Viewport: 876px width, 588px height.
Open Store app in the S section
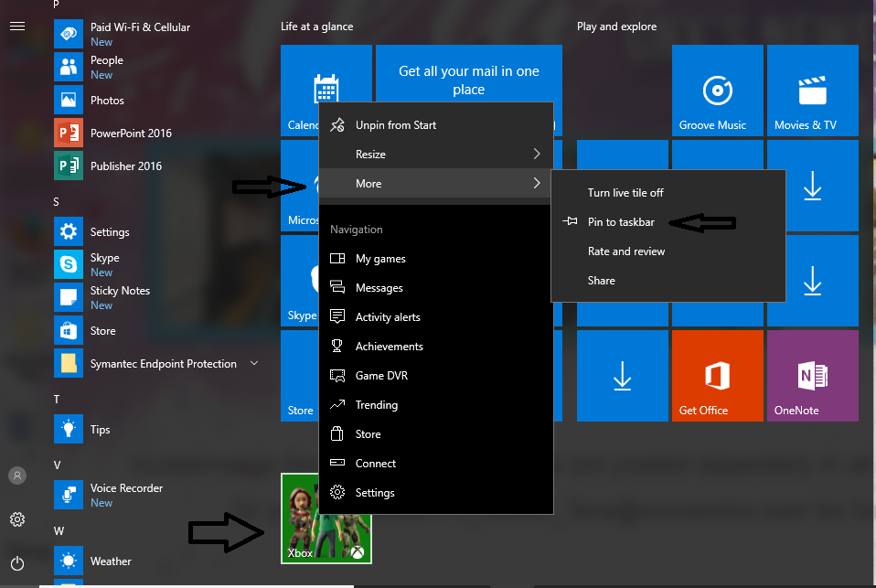coord(69,330)
